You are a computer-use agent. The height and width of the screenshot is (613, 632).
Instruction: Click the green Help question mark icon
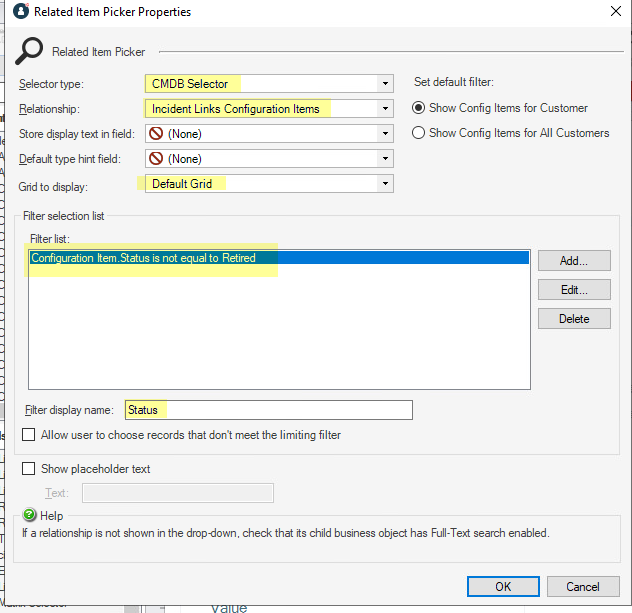(x=30, y=515)
